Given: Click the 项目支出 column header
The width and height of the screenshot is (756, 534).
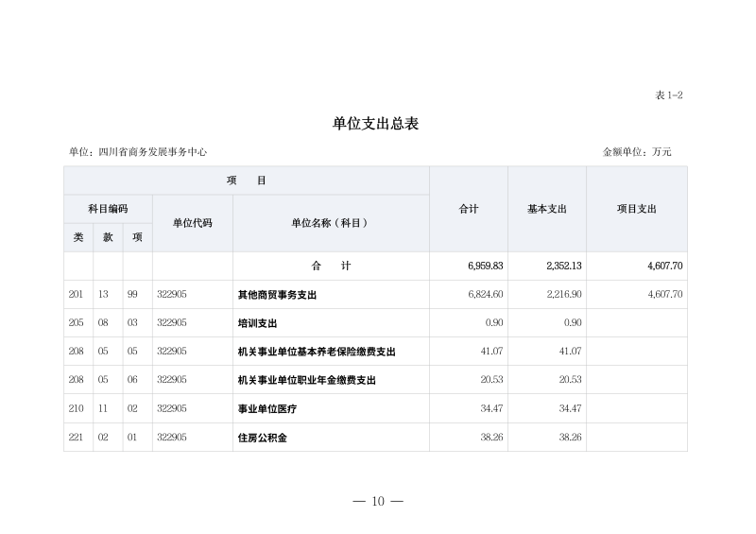Looking at the screenshot, I should pos(636,209).
